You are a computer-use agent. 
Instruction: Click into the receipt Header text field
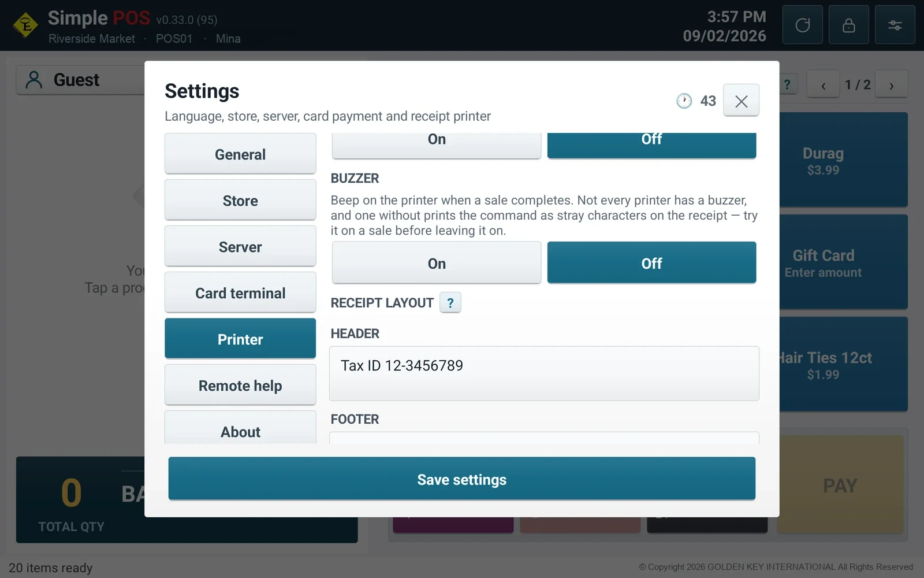[544, 373]
